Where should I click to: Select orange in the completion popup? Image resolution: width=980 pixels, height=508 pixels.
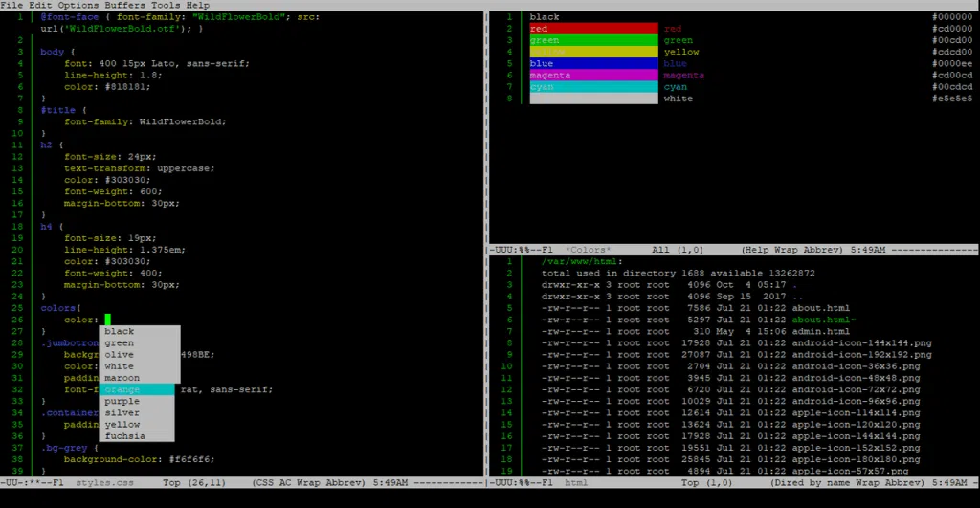coord(137,389)
